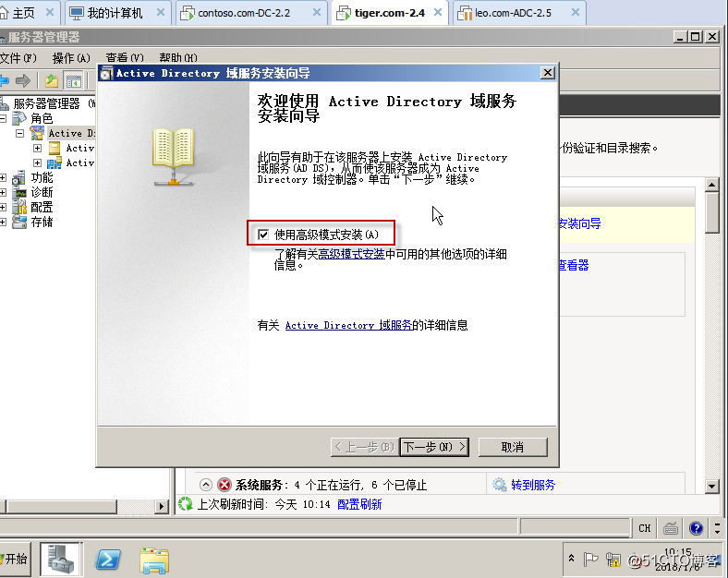This screenshot has width=728, height=578.
Task: Click the red error icon by 系统服务
Action: coord(224,485)
